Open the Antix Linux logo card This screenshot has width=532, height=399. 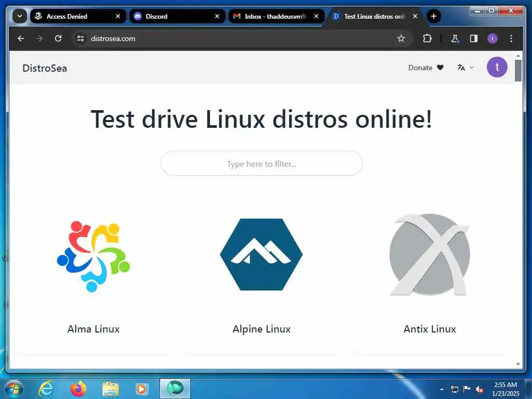click(430, 255)
